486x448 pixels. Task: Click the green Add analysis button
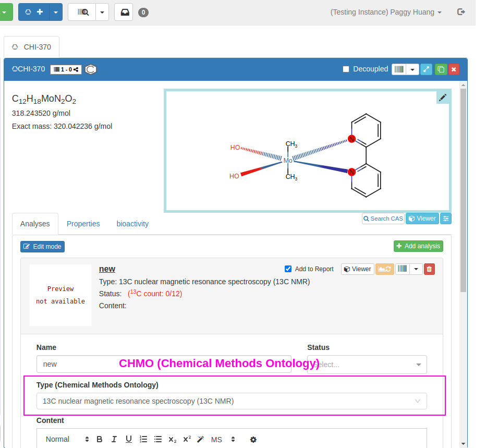[418, 246]
